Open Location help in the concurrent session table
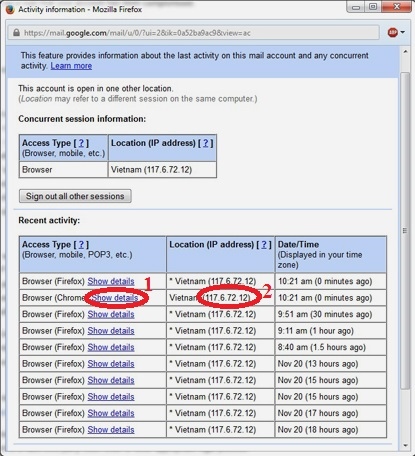This screenshot has height=456, width=415. pos(206,143)
